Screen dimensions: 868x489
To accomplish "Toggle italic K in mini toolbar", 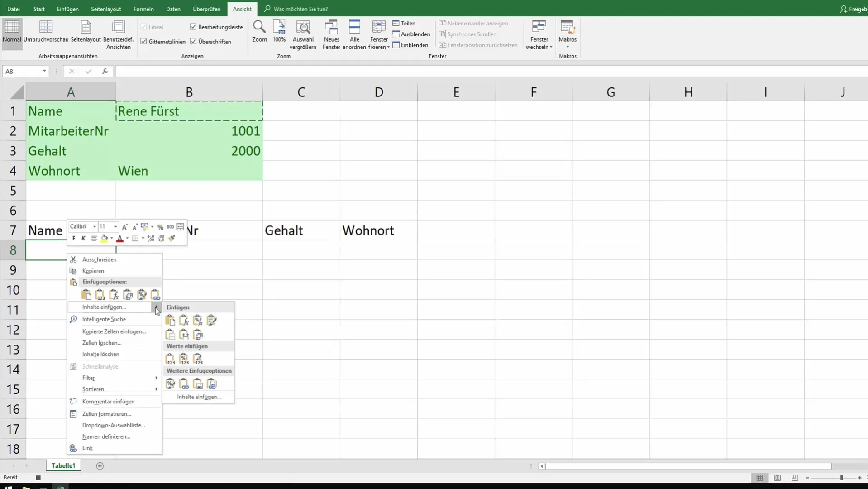I will (x=83, y=238).
